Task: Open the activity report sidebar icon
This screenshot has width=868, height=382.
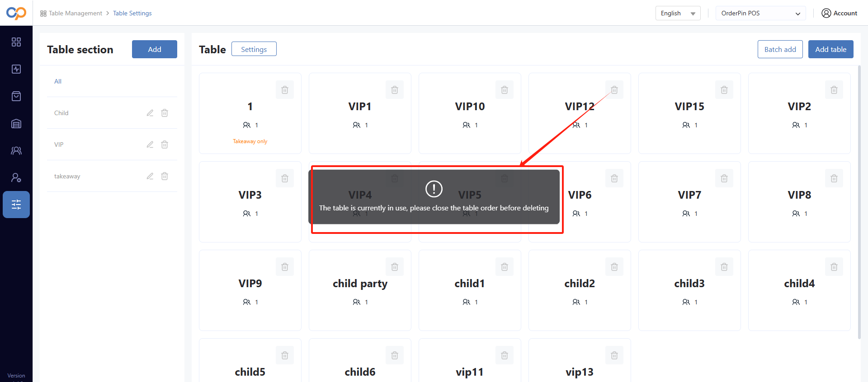Action: tap(16, 69)
